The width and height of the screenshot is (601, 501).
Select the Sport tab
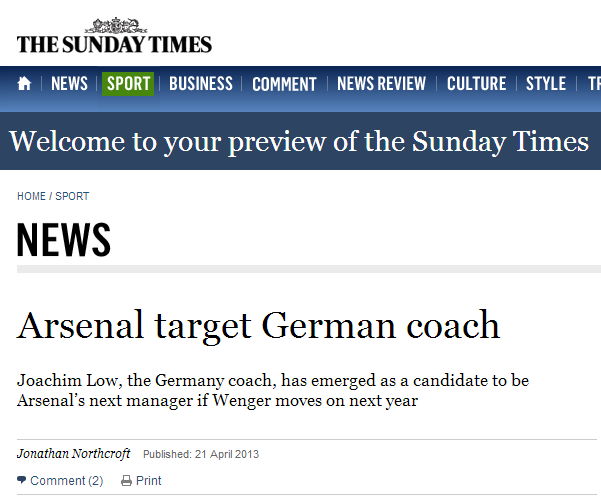(x=128, y=84)
